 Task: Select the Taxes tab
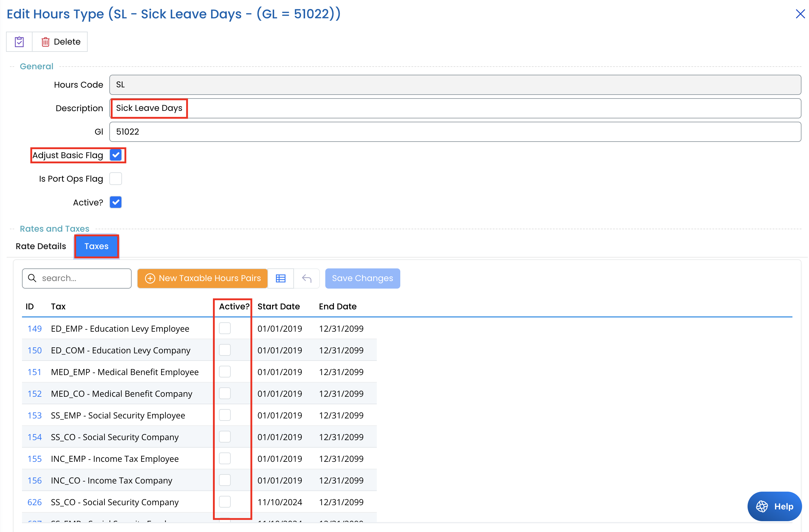click(x=96, y=246)
